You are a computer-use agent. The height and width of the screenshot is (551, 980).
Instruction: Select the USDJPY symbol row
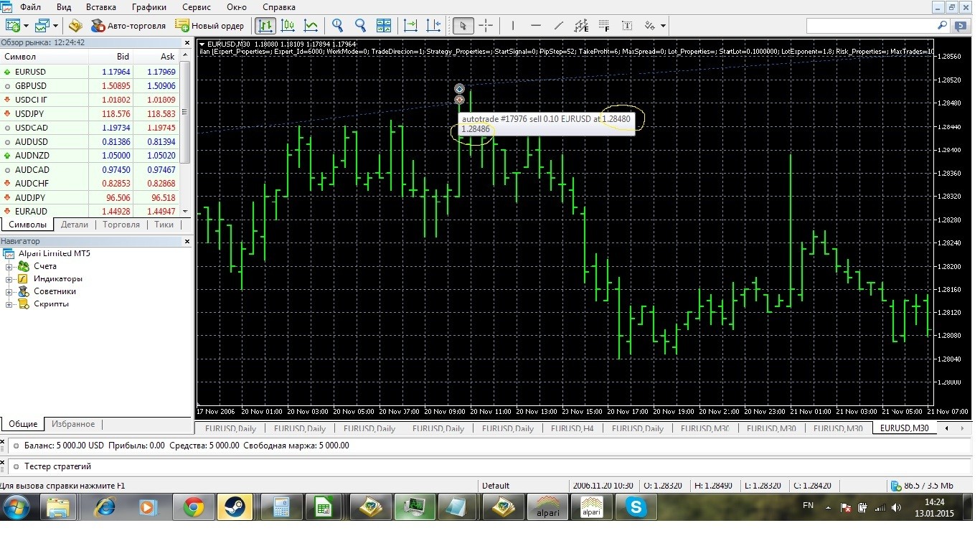click(x=89, y=113)
